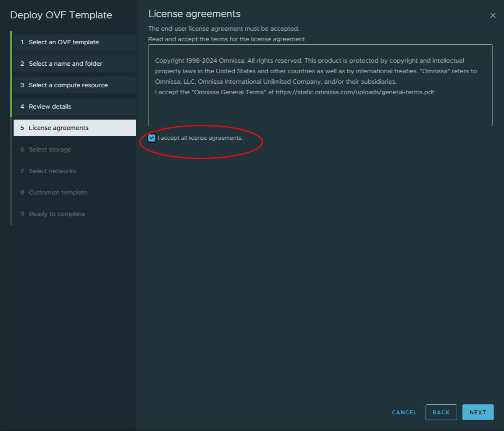Click inside the license agreement text box
Viewport: 504px width, 431px height.
(320, 112)
